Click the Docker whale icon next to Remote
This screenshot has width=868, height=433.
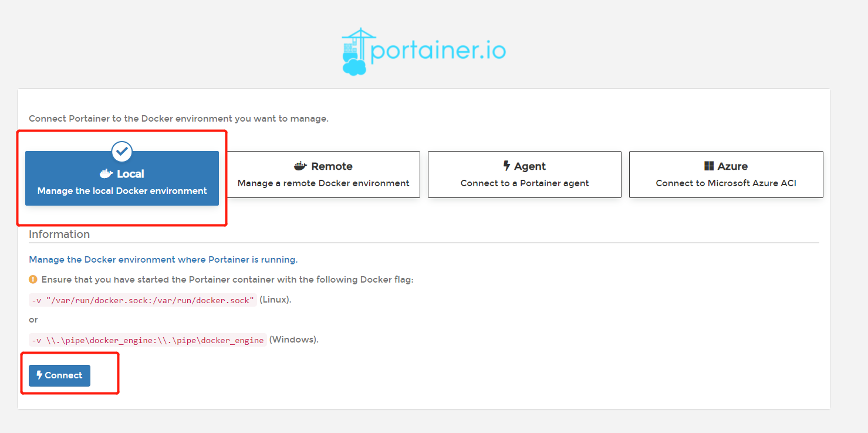(300, 166)
